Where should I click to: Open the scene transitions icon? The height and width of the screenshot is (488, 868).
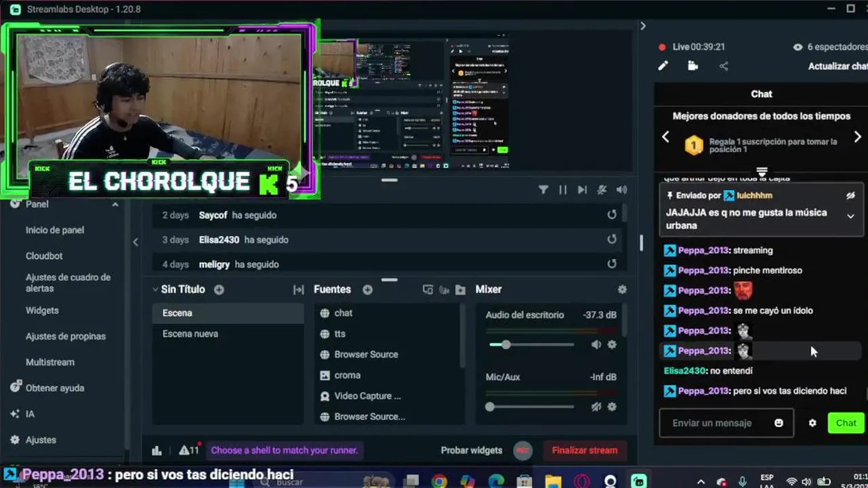pyautogui.click(x=298, y=289)
